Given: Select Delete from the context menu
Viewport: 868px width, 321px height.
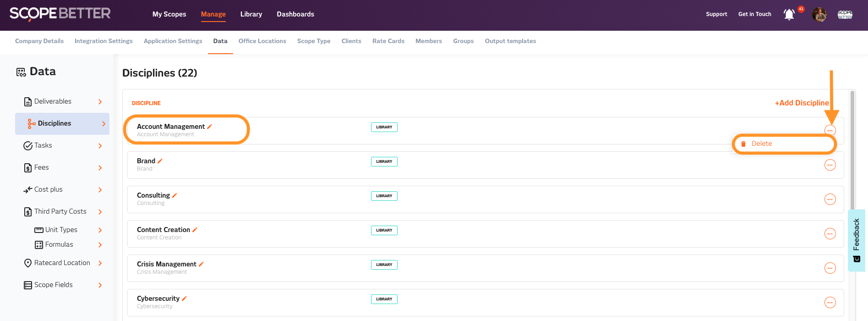Looking at the screenshot, I should point(761,144).
